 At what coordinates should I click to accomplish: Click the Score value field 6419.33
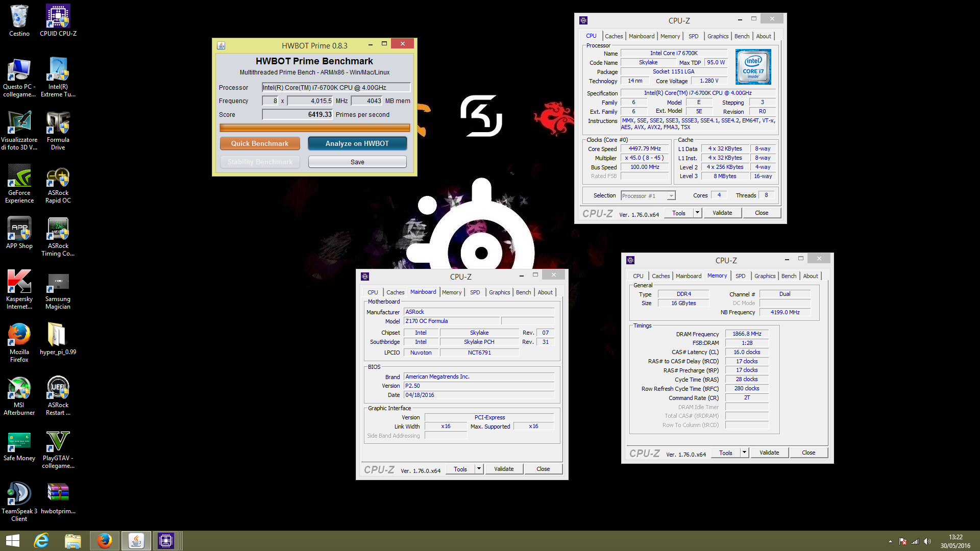click(x=297, y=114)
